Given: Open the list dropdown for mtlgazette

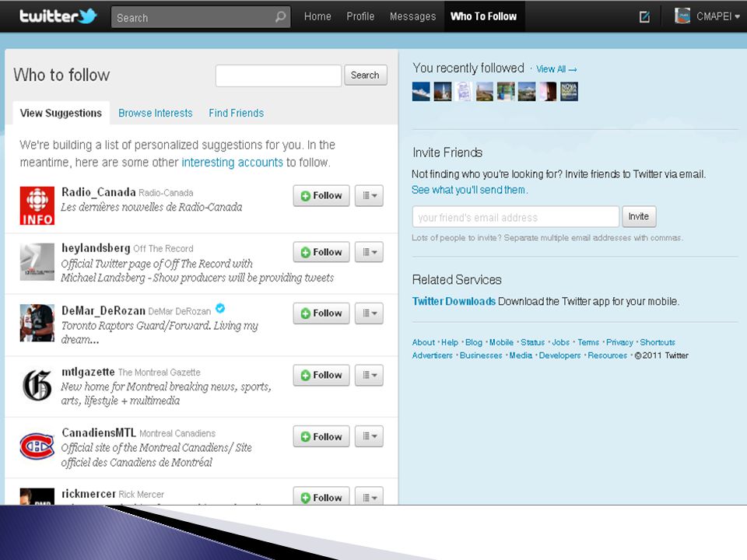Looking at the screenshot, I should click(369, 375).
